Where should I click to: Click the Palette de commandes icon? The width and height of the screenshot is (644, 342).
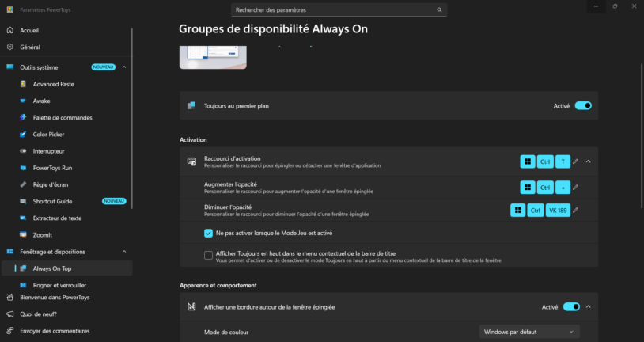click(x=24, y=117)
